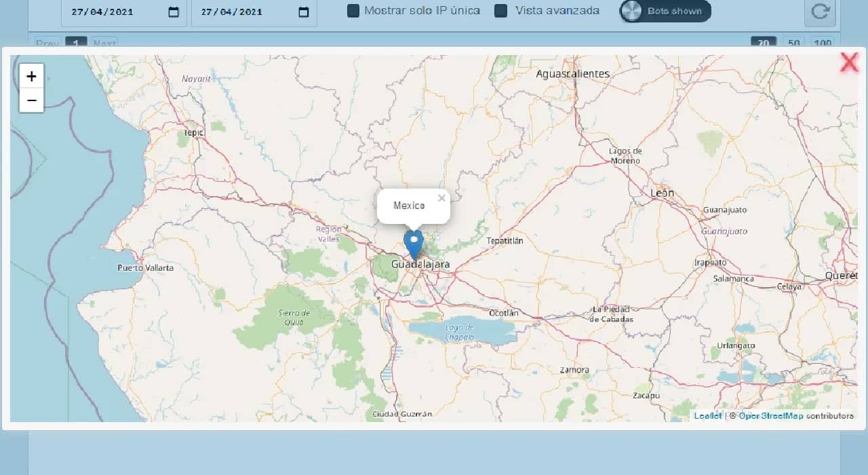
Task: Show 20 results per page
Action: coord(763,43)
